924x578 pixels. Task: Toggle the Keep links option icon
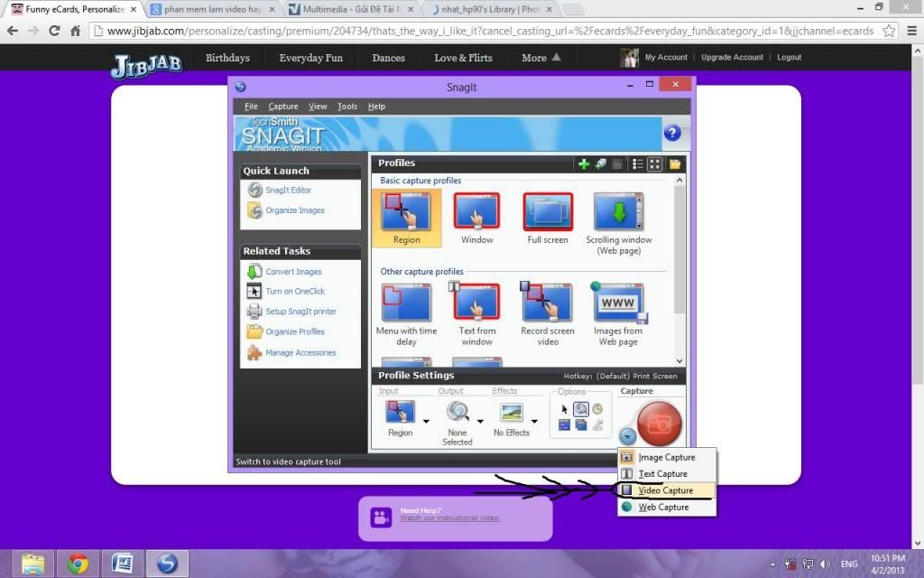pyautogui.click(x=564, y=424)
